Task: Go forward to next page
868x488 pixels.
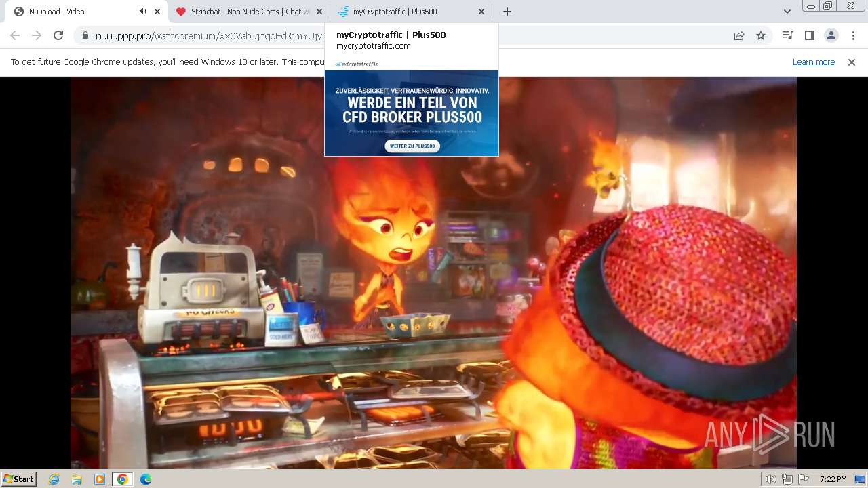Action: tap(37, 35)
